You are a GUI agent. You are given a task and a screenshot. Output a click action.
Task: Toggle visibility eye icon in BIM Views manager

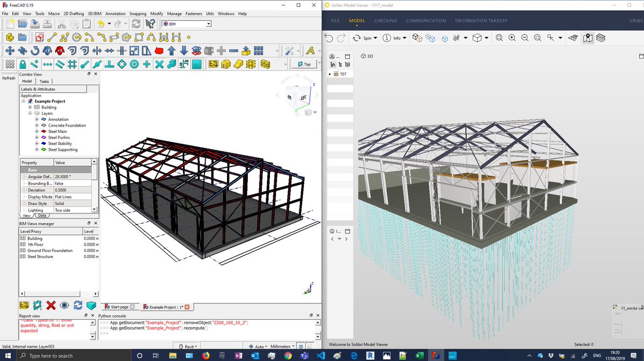(x=64, y=305)
